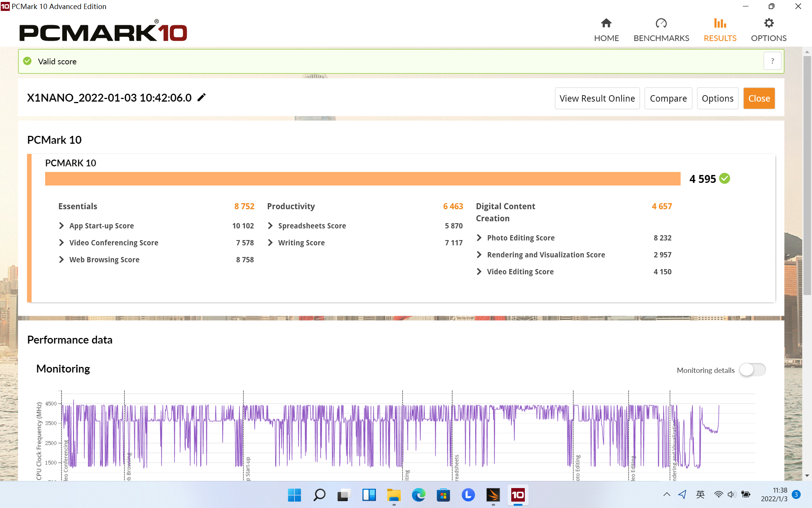Open Wi-Fi network tray icon

[718, 494]
